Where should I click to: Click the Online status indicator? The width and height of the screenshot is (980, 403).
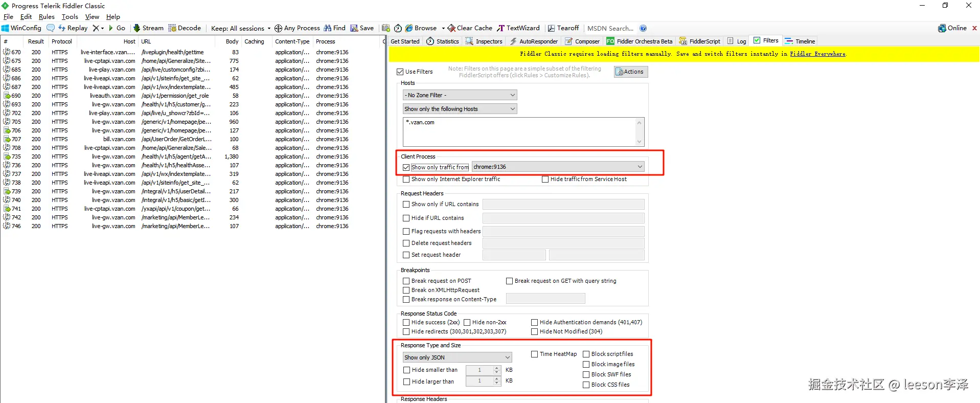click(x=952, y=28)
